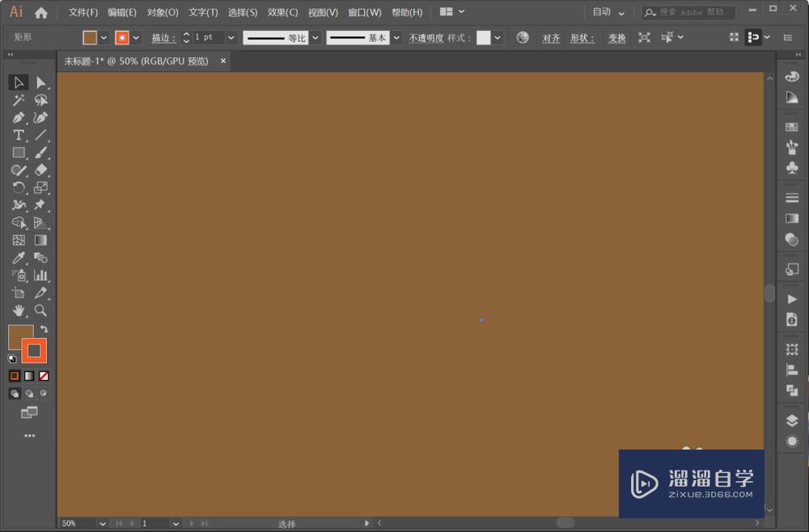Activate the Artboard tool
The height and width of the screenshot is (532, 809).
(19, 293)
